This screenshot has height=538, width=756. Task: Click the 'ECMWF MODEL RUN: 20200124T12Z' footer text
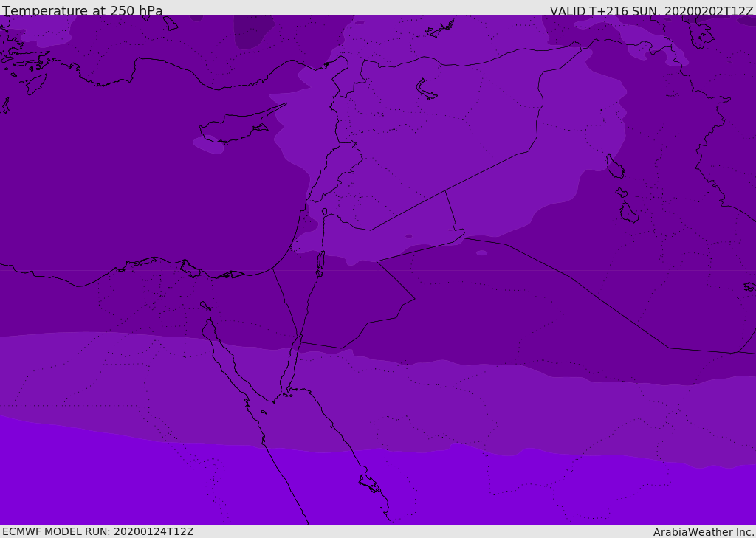point(98,531)
